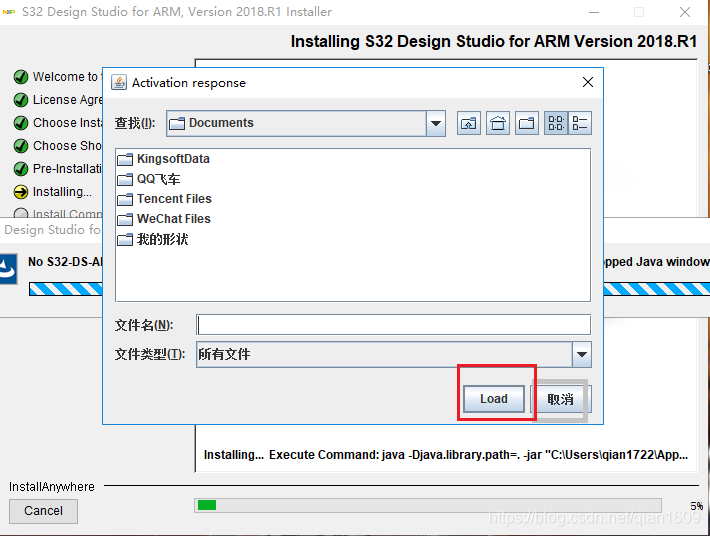This screenshot has width=710, height=536.
Task: Select the QQ飞车 folder
Action: 158,179
